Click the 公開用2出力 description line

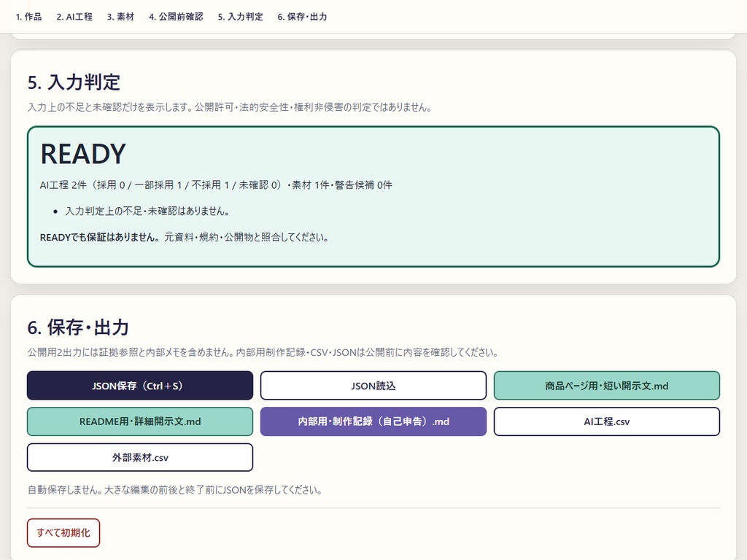263,352
